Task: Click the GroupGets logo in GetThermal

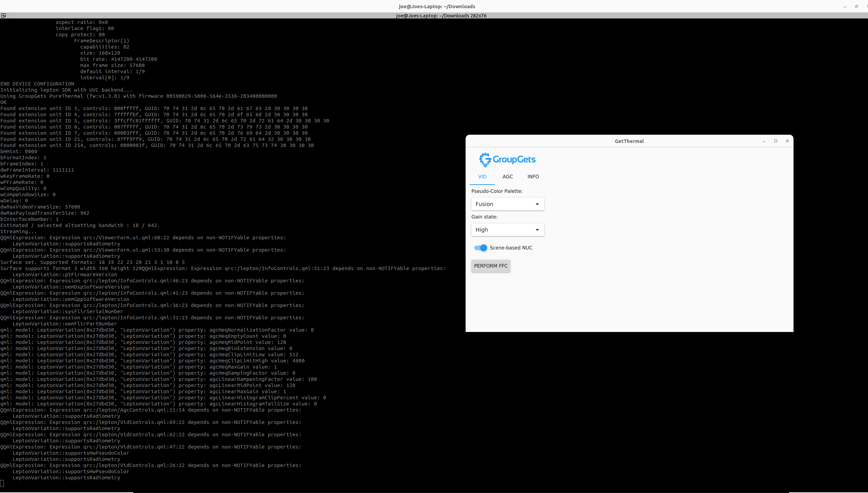Action: point(507,159)
